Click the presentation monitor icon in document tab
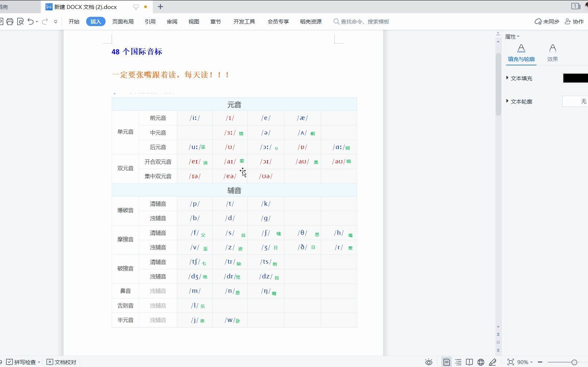588x367 pixels. [136, 6]
